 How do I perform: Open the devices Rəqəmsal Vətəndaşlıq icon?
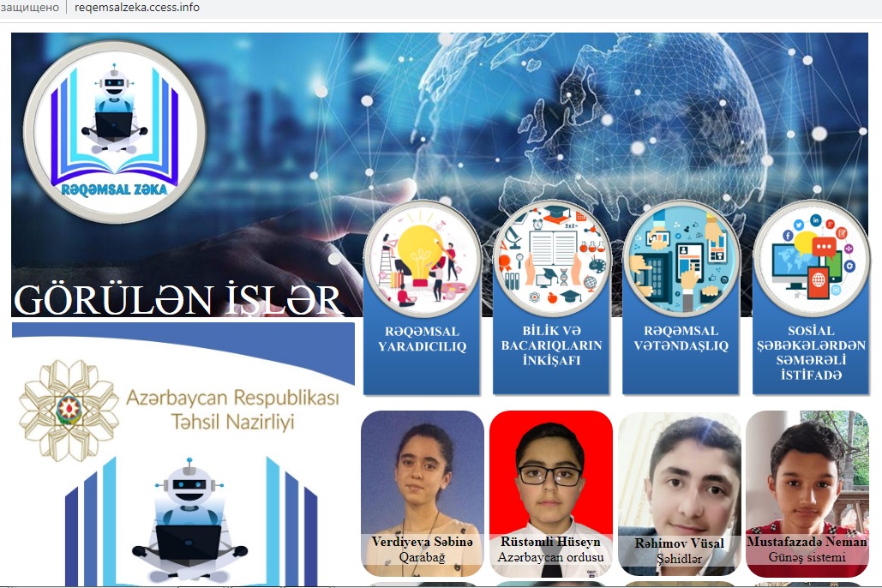681,260
